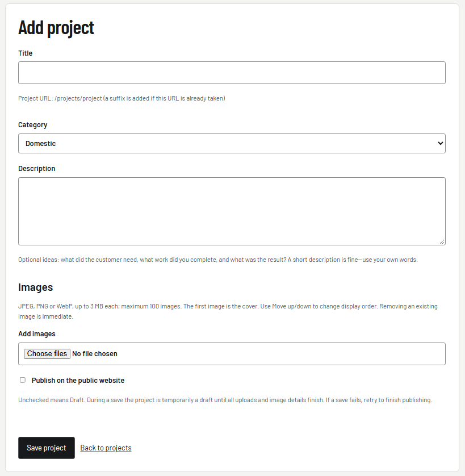Click the 'Unchecked means Draft' help text
Viewport: 465px width, 476px height.
pos(225,400)
